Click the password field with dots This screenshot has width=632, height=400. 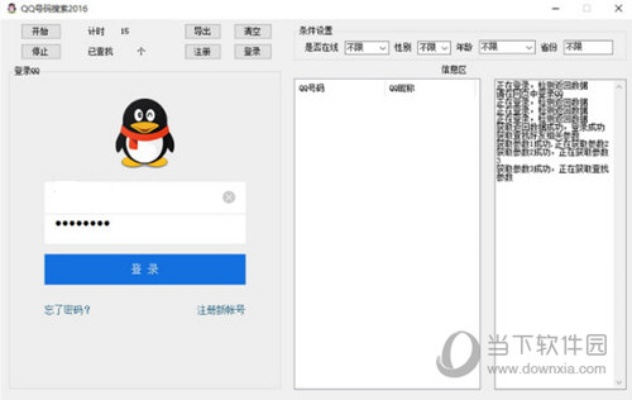(145, 229)
